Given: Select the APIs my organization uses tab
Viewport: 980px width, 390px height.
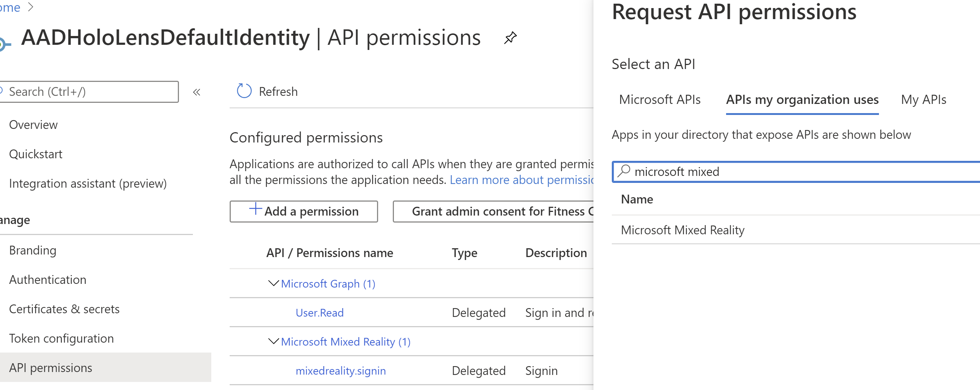Looking at the screenshot, I should [802, 100].
